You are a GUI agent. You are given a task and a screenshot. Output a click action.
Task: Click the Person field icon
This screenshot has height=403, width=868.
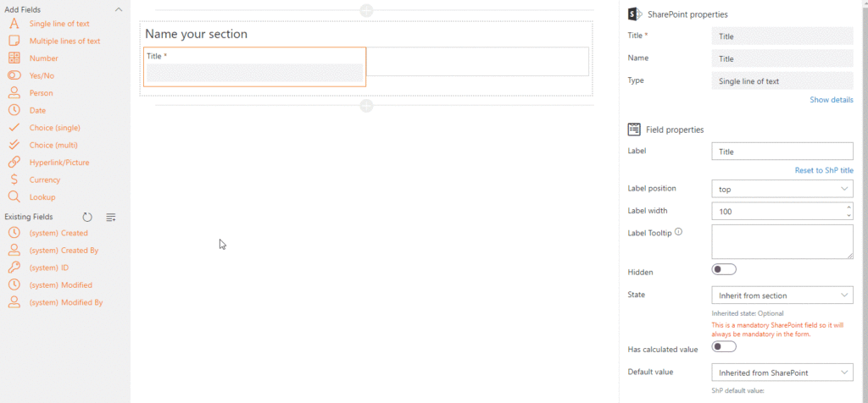point(14,93)
